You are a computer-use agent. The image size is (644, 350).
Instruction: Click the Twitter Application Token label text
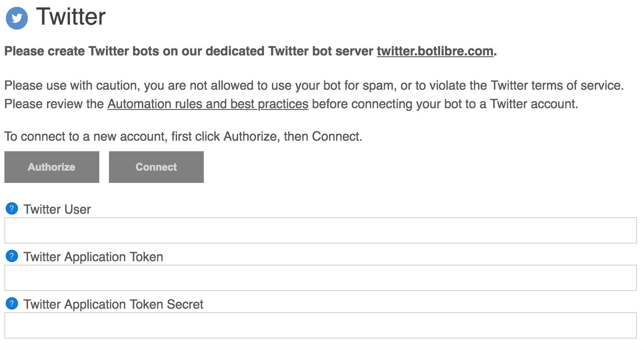pos(93,257)
